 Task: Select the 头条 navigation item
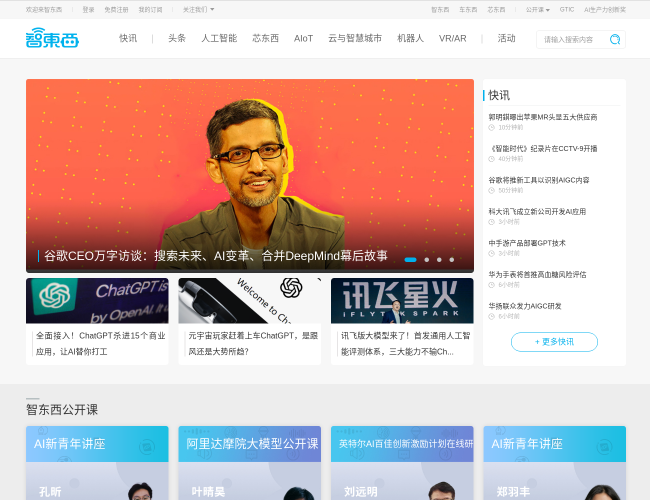[x=177, y=39]
